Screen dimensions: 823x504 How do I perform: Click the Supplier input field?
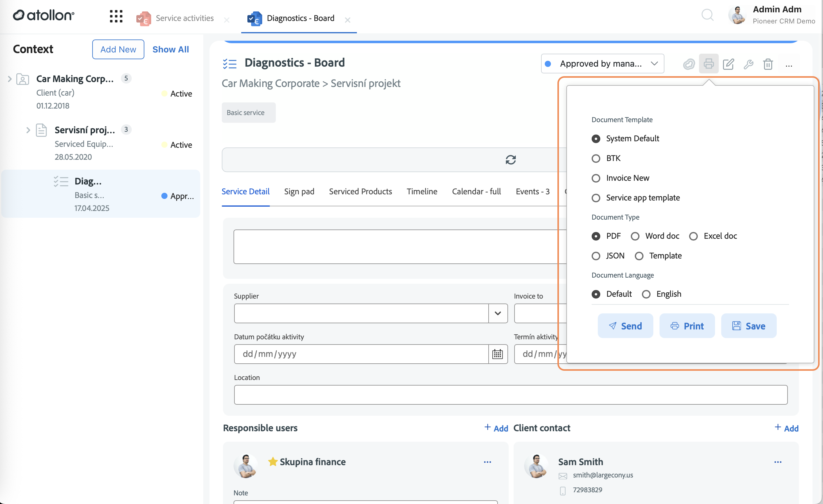pyautogui.click(x=361, y=313)
